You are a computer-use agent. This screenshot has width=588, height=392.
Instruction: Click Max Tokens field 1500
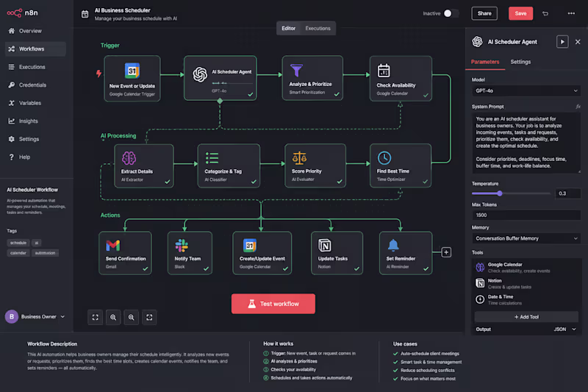click(526, 215)
